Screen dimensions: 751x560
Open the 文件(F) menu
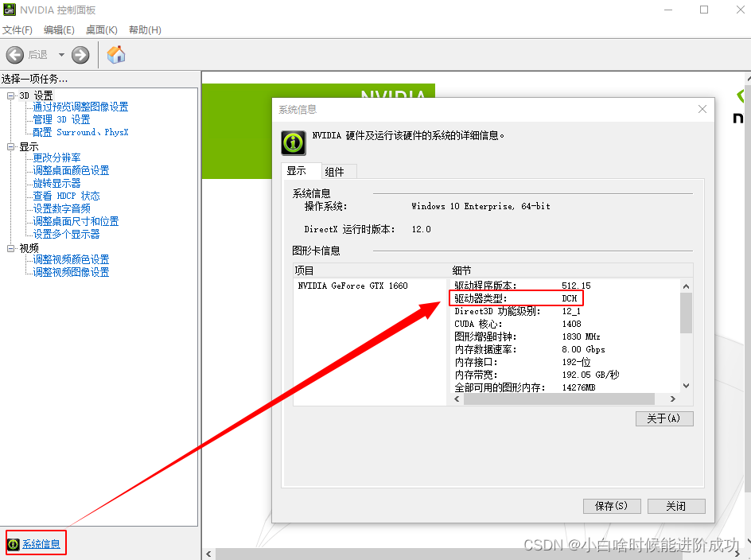(18, 29)
